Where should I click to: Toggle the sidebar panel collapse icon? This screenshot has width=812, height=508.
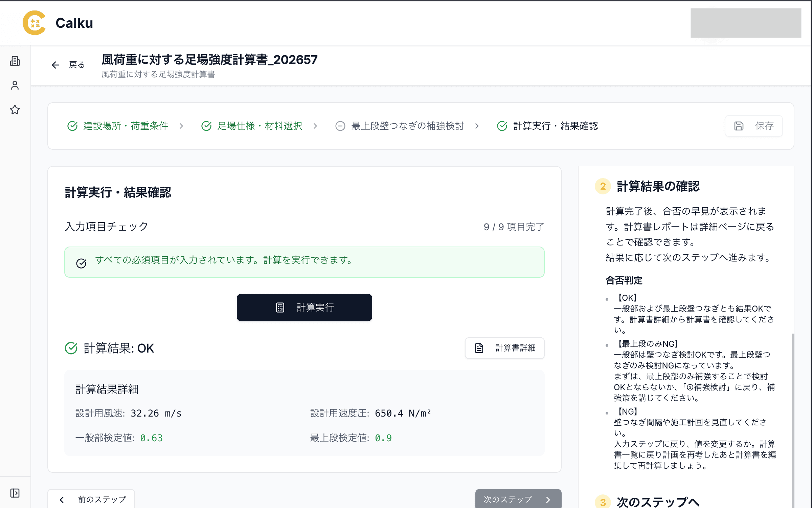click(15, 493)
